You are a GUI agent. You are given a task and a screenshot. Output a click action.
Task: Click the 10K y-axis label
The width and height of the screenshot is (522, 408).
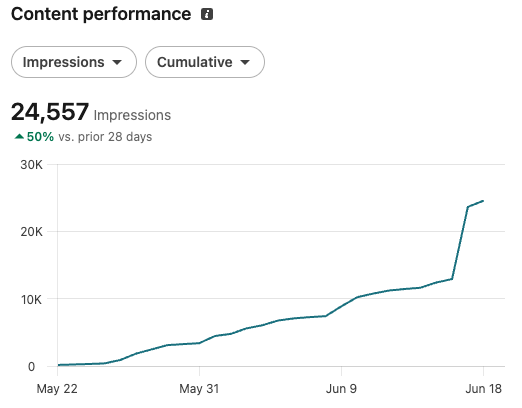tap(31, 300)
